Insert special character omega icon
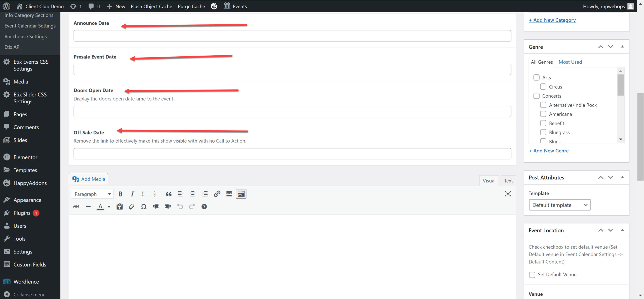This screenshot has height=299, width=644. pyautogui.click(x=144, y=207)
